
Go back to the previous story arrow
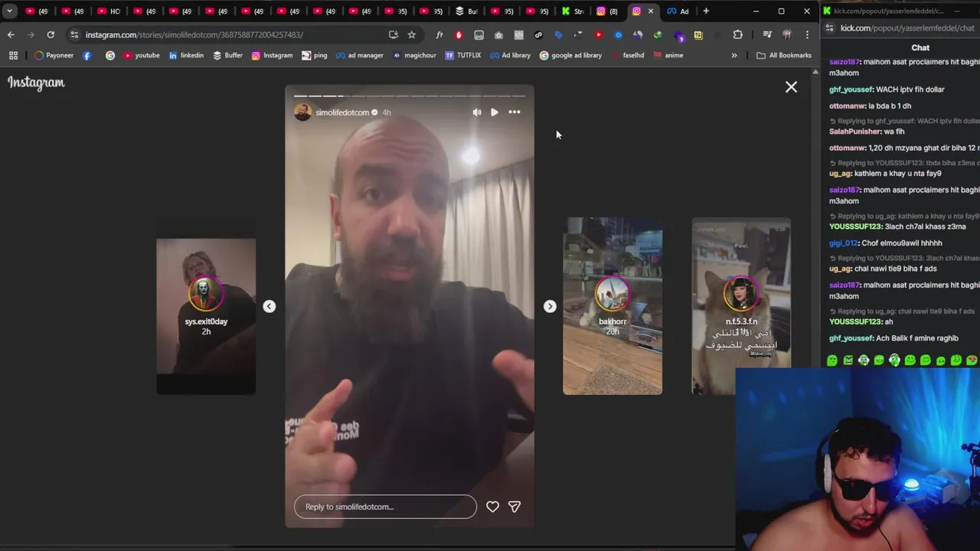269,306
